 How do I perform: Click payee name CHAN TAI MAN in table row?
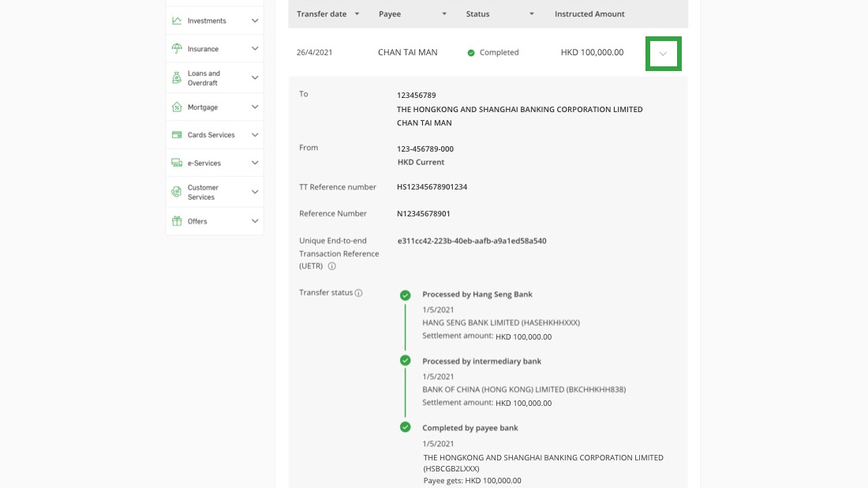point(407,52)
